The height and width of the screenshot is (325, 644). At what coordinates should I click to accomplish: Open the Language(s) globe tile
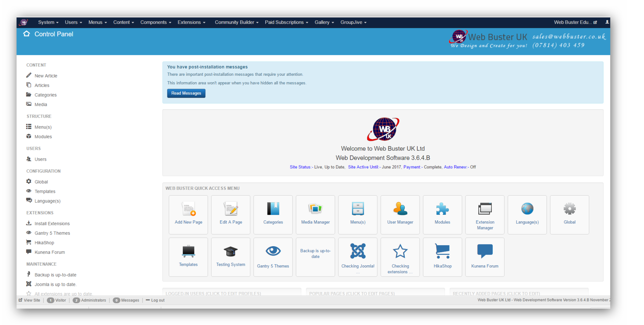(x=527, y=215)
